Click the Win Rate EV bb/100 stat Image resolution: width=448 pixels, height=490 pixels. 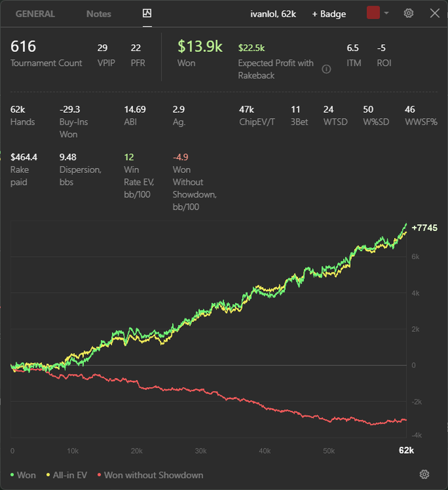[139, 176]
